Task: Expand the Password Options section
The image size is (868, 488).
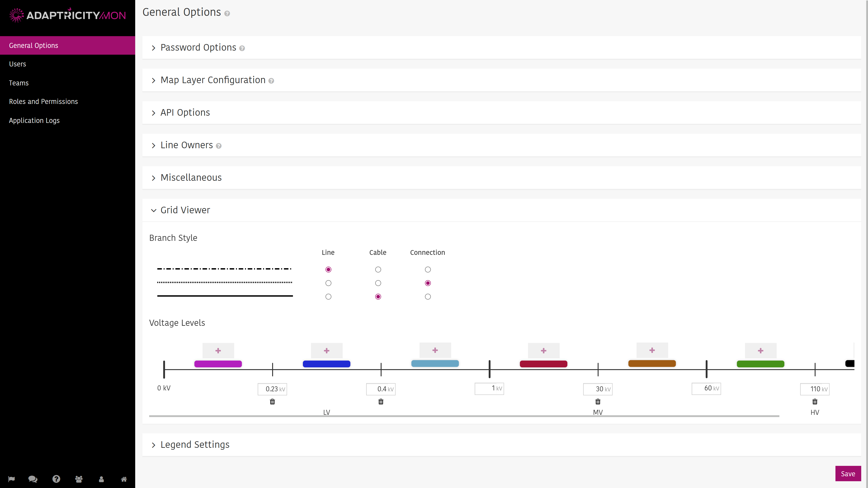Action: [x=501, y=47]
